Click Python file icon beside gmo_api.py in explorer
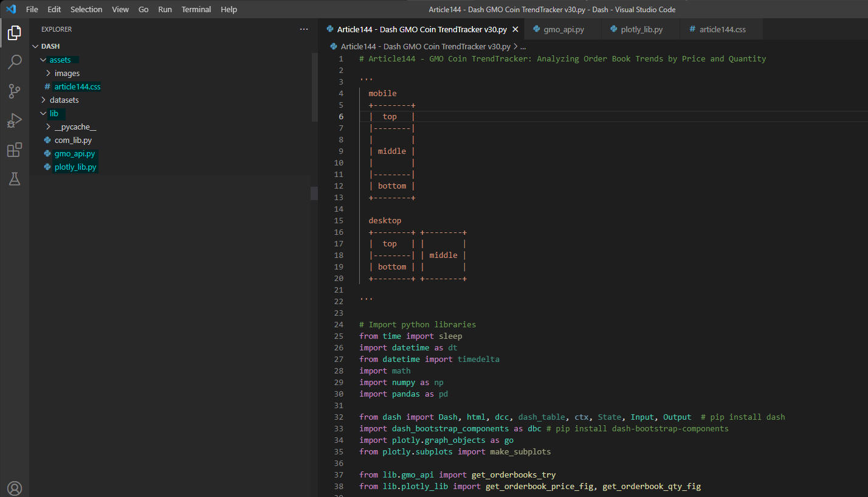The image size is (868, 497). (x=47, y=153)
